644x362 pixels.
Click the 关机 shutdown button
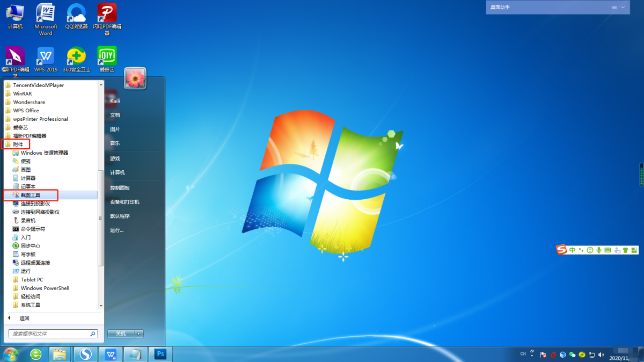[120, 334]
